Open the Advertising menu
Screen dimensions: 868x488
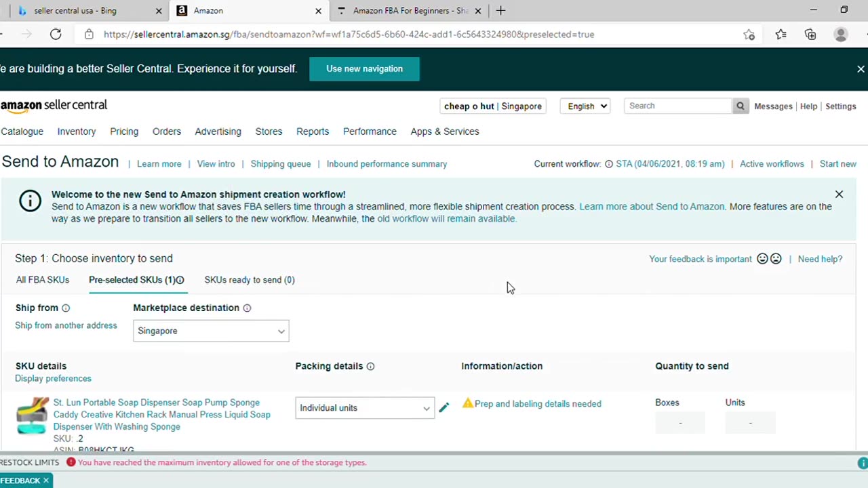click(218, 131)
